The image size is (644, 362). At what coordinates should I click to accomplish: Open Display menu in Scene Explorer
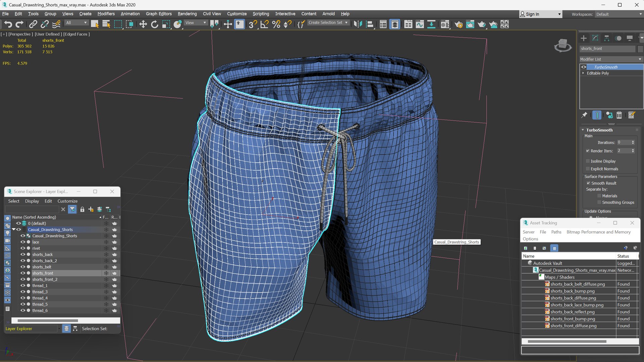click(x=32, y=201)
